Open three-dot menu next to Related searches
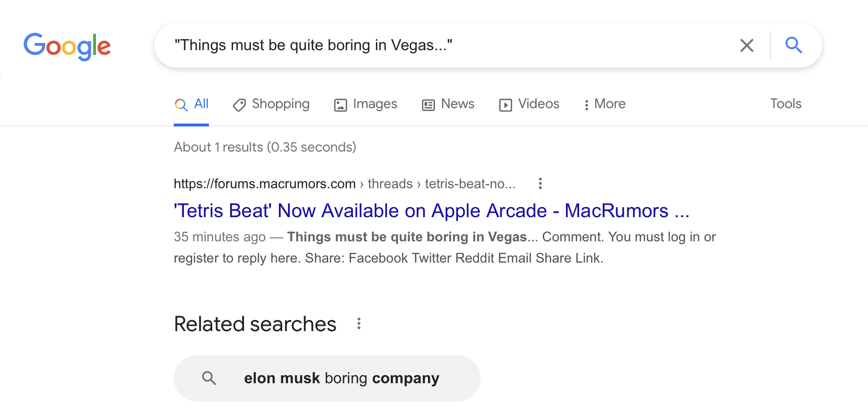Viewport: 868px width, 417px height. tap(358, 323)
